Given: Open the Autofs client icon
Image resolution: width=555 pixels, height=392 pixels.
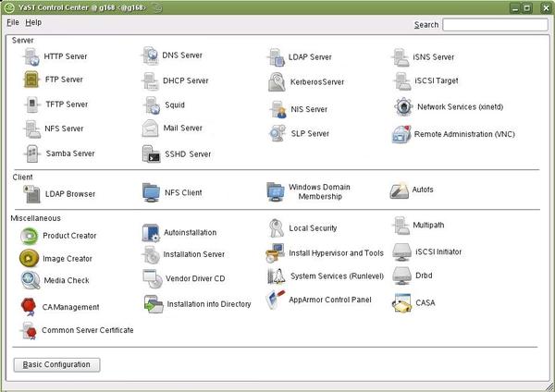Looking at the screenshot, I should (x=400, y=190).
